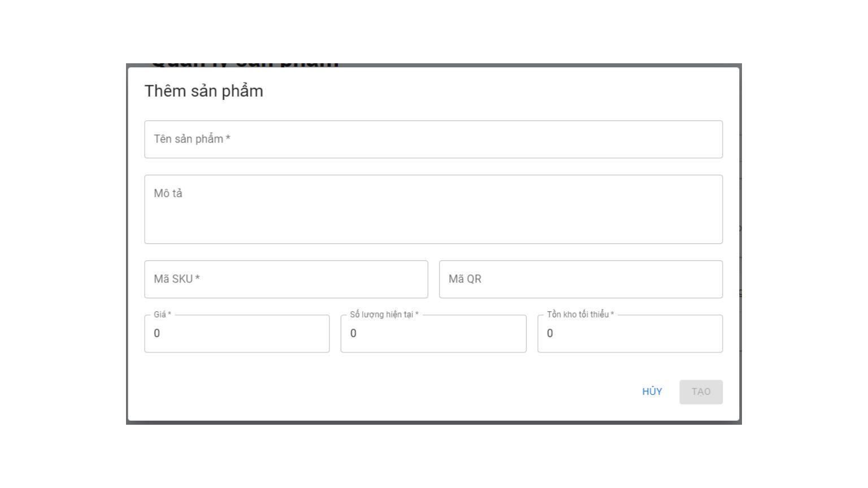Click the 0 value in Số lượng hiện tại

click(353, 334)
